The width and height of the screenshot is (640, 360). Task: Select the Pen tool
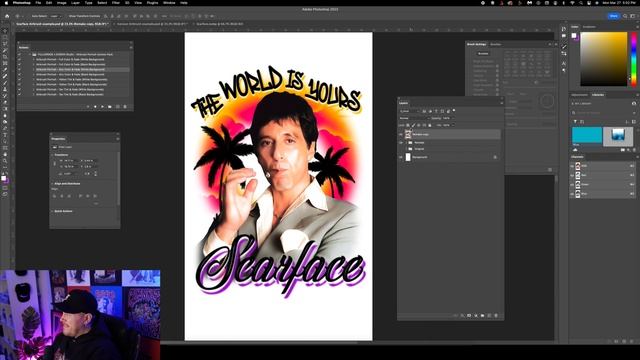(x=5, y=129)
